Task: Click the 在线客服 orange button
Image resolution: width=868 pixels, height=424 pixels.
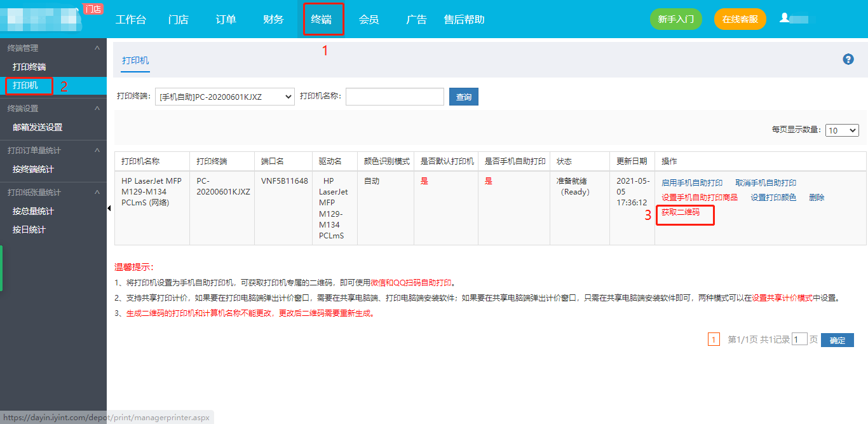Action: (x=740, y=19)
